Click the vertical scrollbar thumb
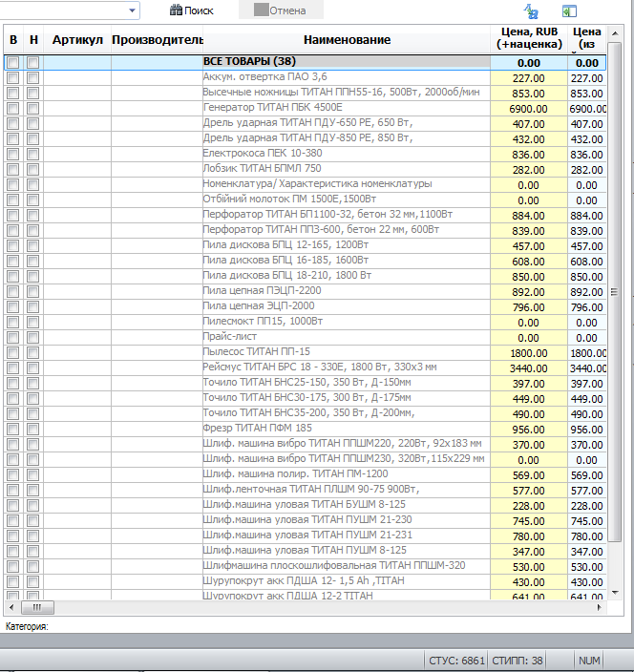 coord(615,292)
